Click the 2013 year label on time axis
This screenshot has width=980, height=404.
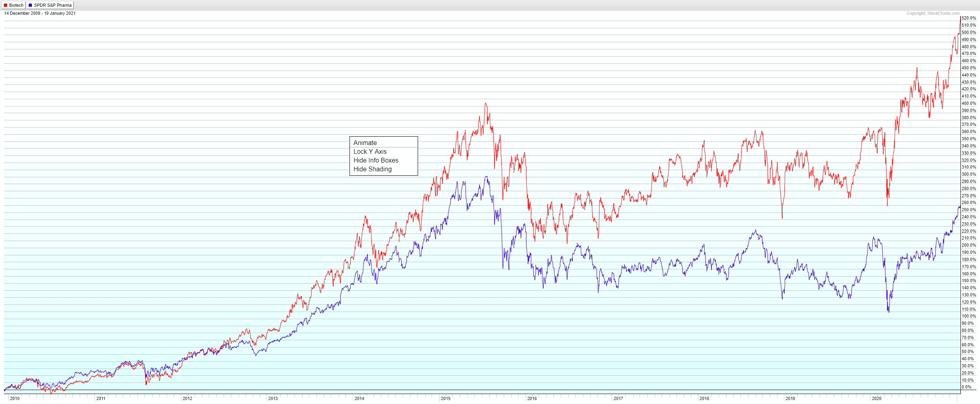pyautogui.click(x=273, y=398)
